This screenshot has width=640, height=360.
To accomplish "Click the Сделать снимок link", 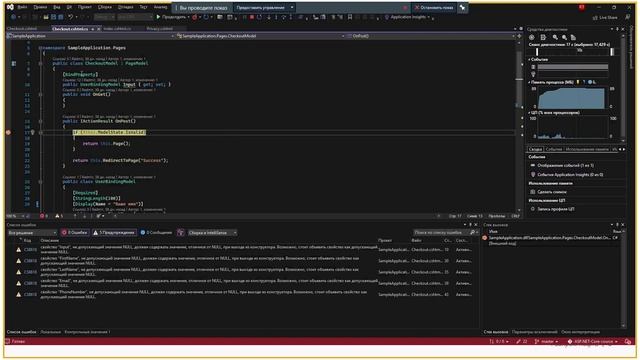I will point(552,191).
